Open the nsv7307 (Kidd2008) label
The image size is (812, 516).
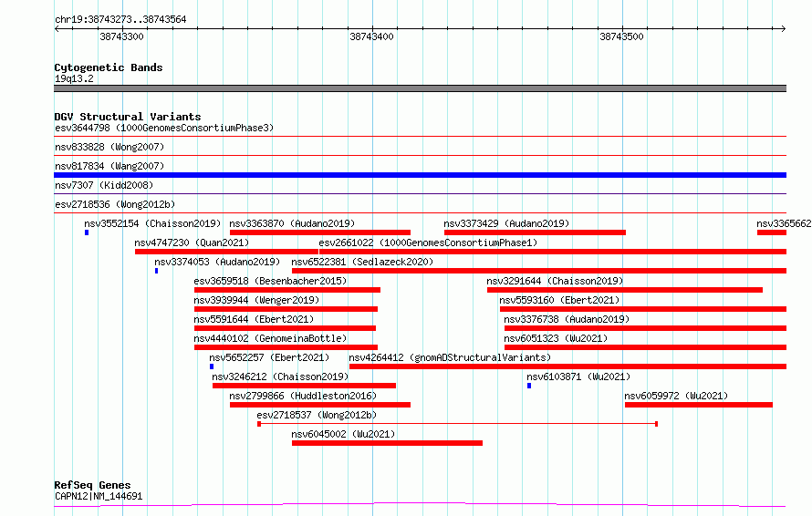[104, 185]
